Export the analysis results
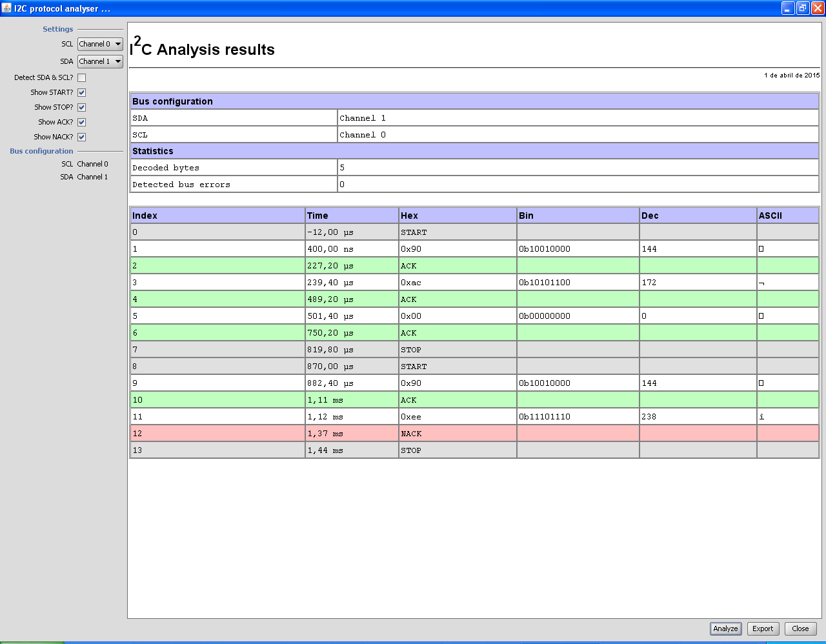 (x=763, y=629)
